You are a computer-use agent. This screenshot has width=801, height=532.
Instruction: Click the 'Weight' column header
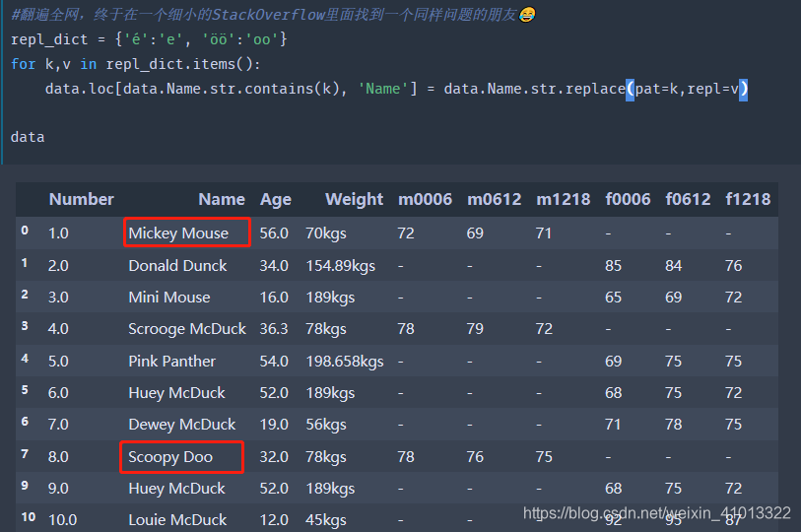[x=354, y=200]
